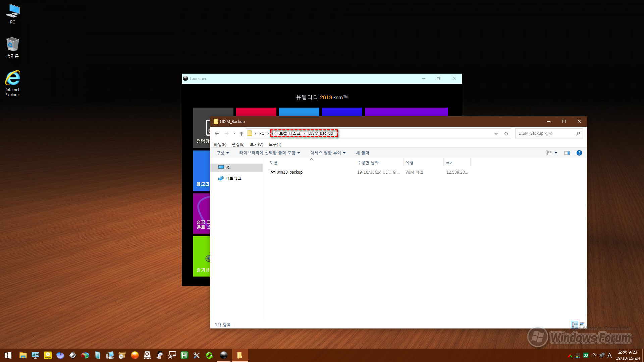Image resolution: width=644 pixels, height=362 pixels.
Task: Click the search magnifier icon
Action: pos(578,133)
